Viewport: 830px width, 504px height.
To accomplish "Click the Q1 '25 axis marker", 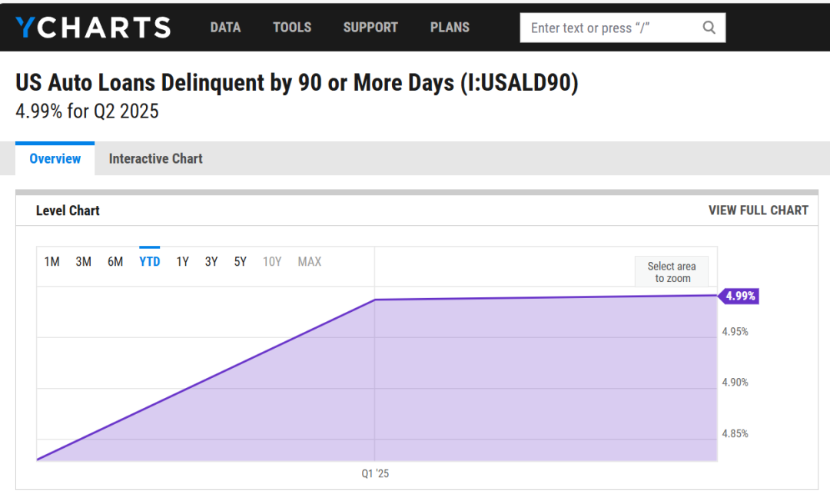I will 375,474.
